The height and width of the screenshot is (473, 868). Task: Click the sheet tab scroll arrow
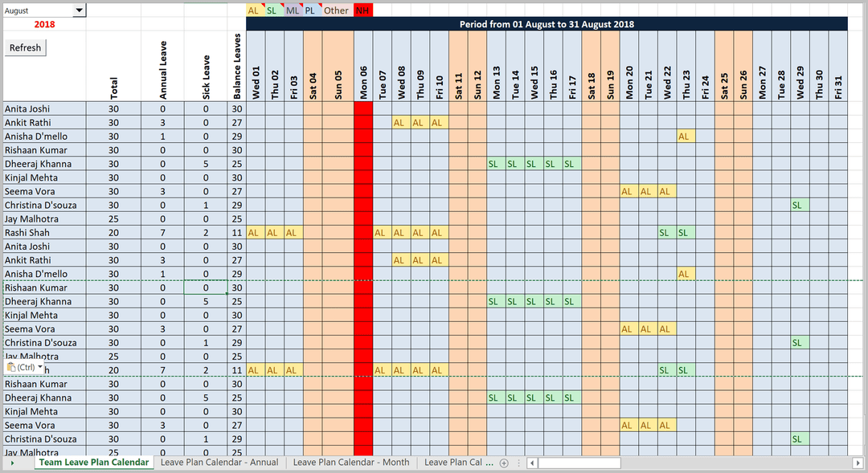pos(12,463)
